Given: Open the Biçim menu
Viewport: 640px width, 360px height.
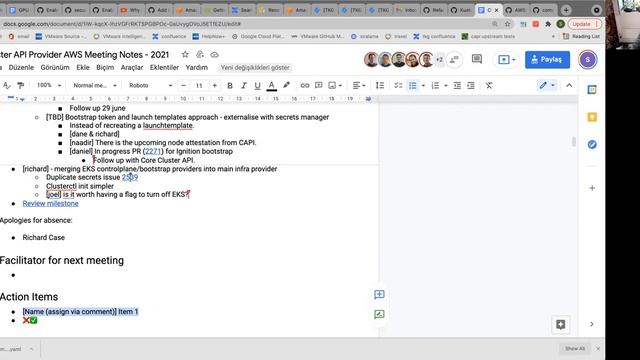Looking at the screenshot, I should [105, 67].
